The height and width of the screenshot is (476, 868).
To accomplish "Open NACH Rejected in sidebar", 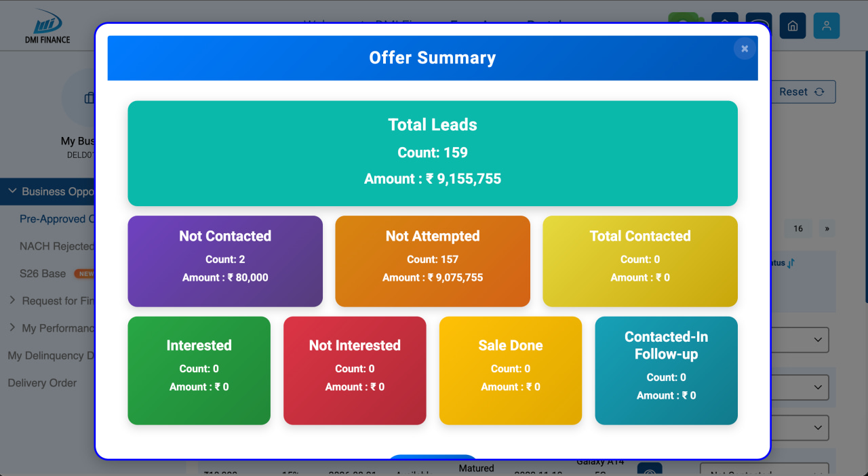I will pos(57,246).
